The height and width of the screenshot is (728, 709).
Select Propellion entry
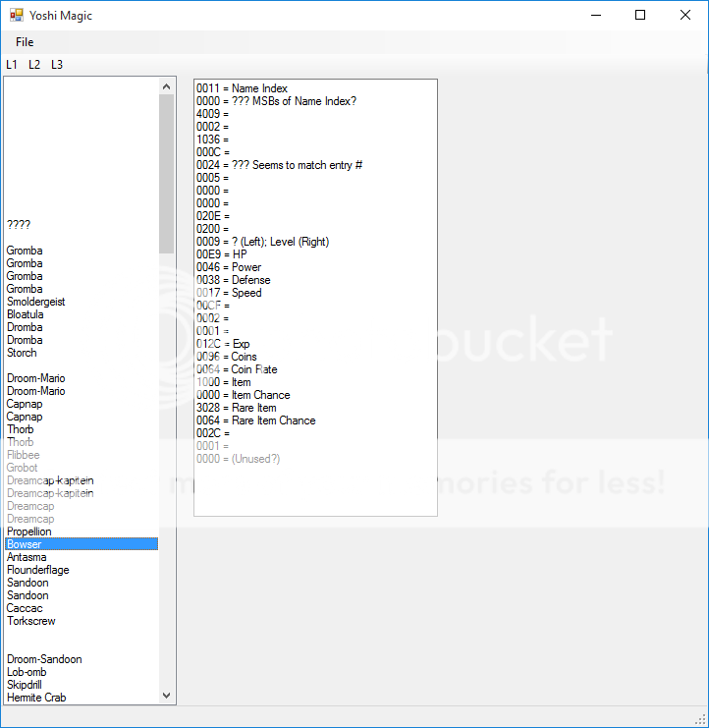tap(28, 532)
